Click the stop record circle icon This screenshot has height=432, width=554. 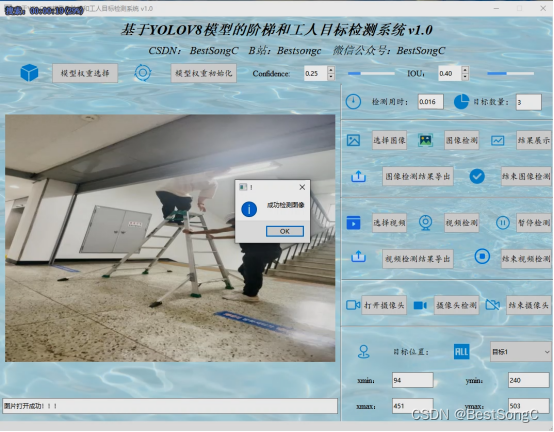pos(482,256)
